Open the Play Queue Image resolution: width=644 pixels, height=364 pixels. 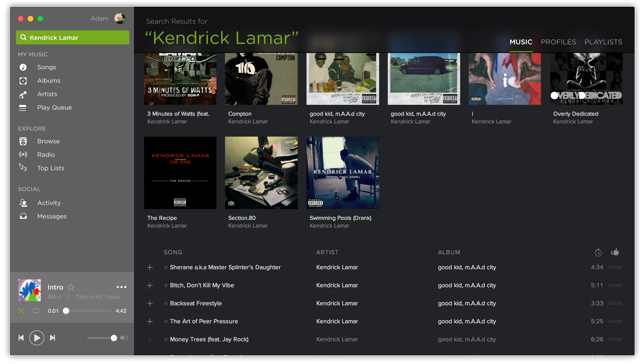pos(54,107)
